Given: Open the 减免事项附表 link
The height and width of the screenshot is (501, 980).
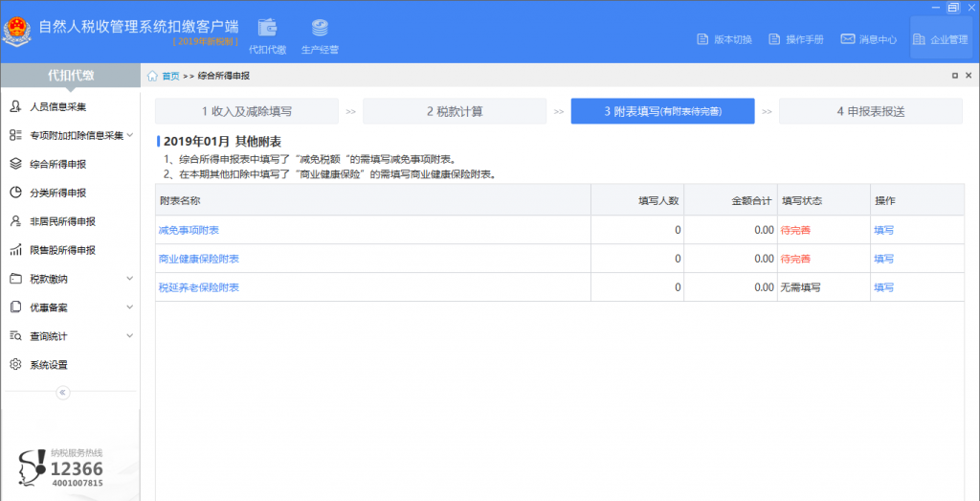Looking at the screenshot, I should [189, 230].
